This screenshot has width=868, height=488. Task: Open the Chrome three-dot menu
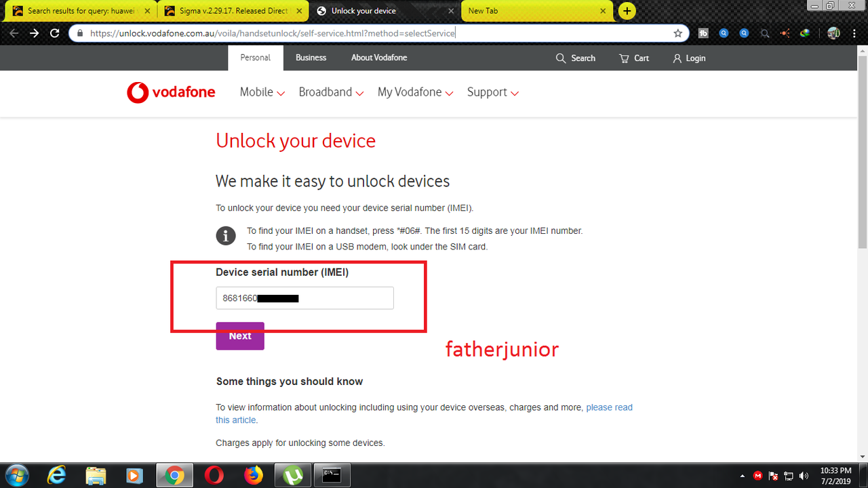click(854, 33)
